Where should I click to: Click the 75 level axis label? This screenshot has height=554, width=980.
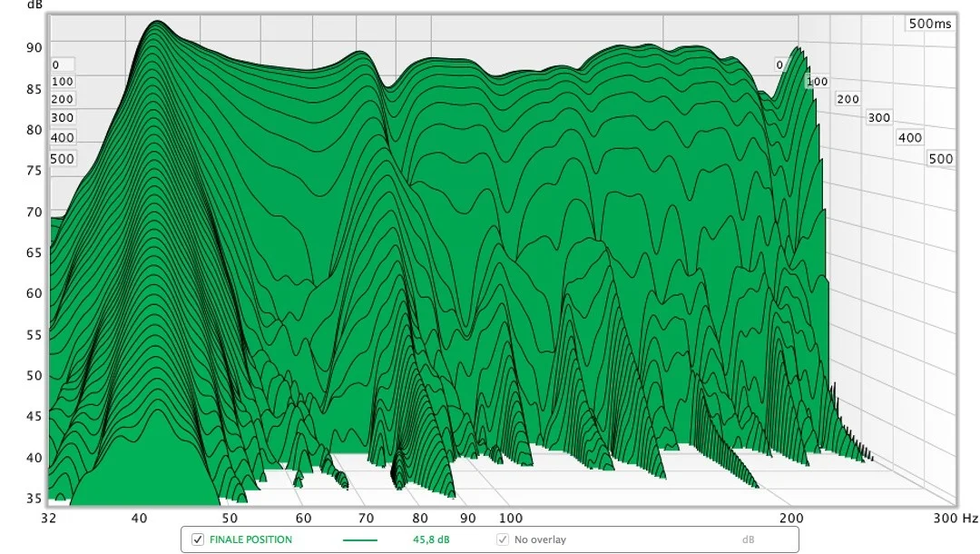pyautogui.click(x=34, y=171)
